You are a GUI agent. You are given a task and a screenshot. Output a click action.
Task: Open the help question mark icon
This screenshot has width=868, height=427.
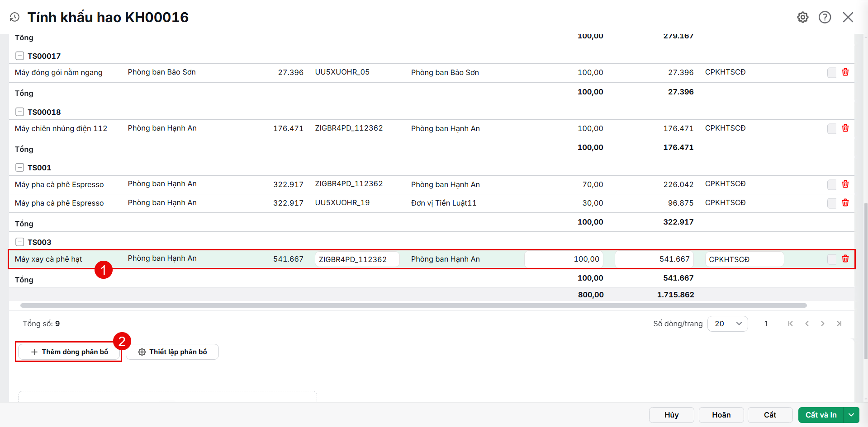(x=825, y=17)
